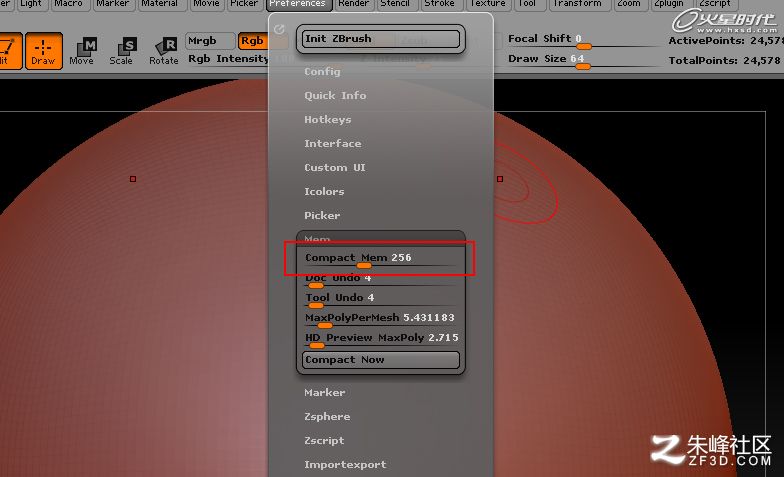Expand the Hotkeys section
The width and height of the screenshot is (784, 477).
point(328,120)
